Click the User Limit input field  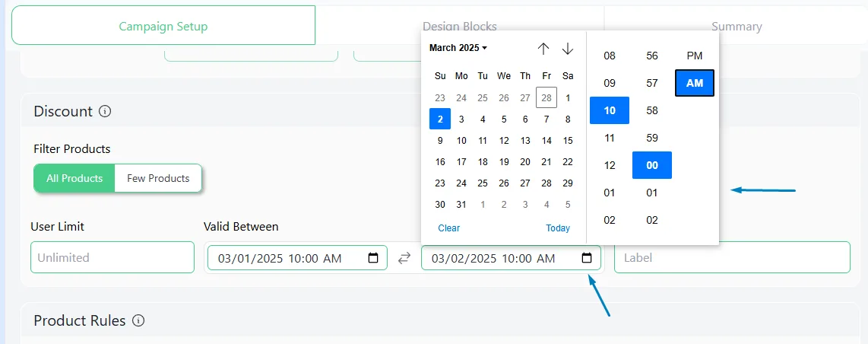112,257
